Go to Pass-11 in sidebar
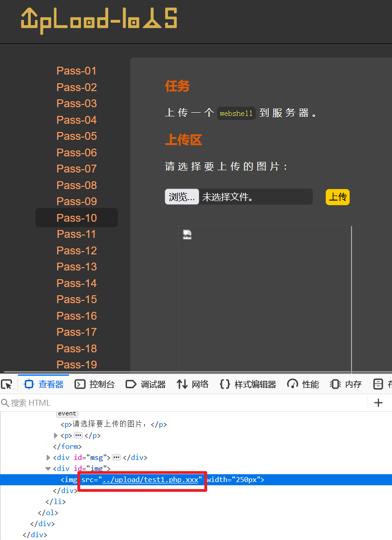This screenshot has height=540, width=392. tap(76, 234)
